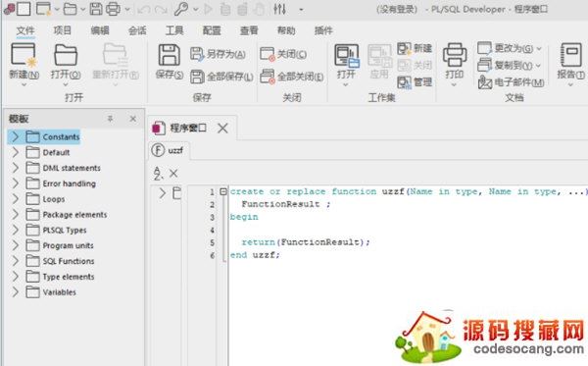This screenshot has width=588, height=366.
Task: Click the Close (关闭) button in ribbon
Action: [283, 54]
